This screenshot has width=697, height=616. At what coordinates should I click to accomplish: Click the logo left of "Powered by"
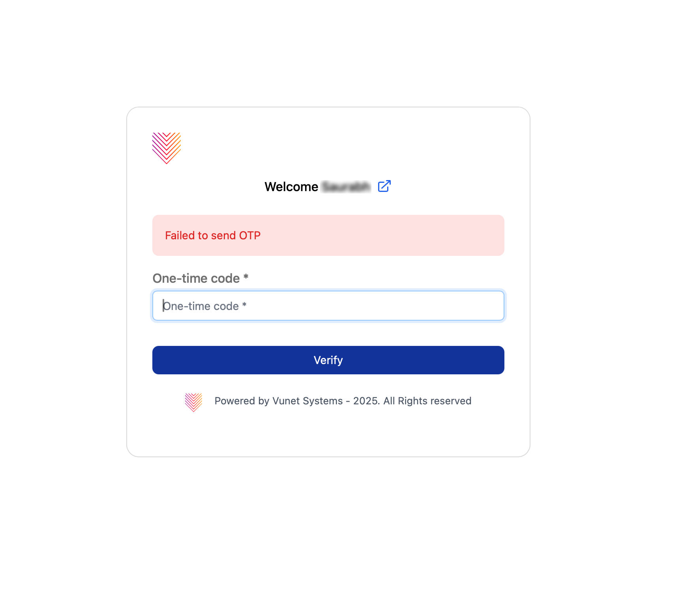point(193,402)
